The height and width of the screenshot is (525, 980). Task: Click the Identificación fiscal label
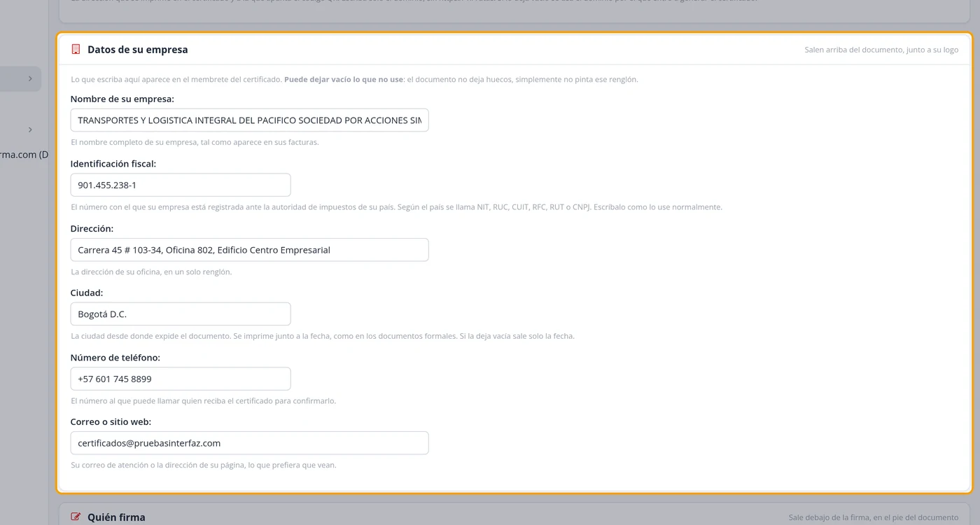(x=113, y=164)
